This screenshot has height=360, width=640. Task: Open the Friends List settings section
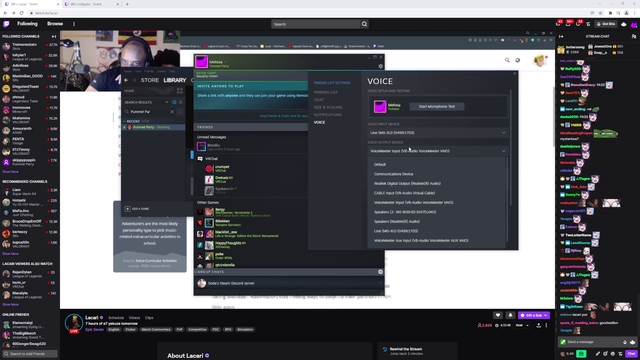click(x=325, y=92)
